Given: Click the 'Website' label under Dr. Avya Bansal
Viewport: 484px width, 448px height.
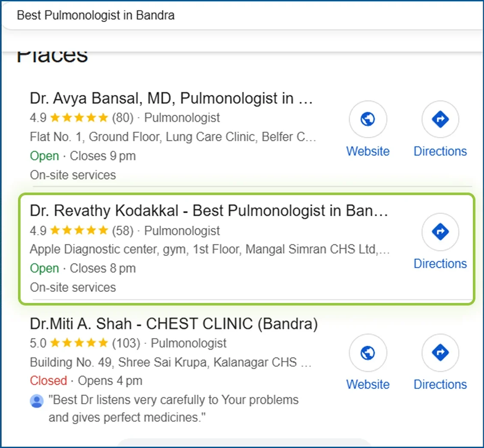Looking at the screenshot, I should pos(367,151).
